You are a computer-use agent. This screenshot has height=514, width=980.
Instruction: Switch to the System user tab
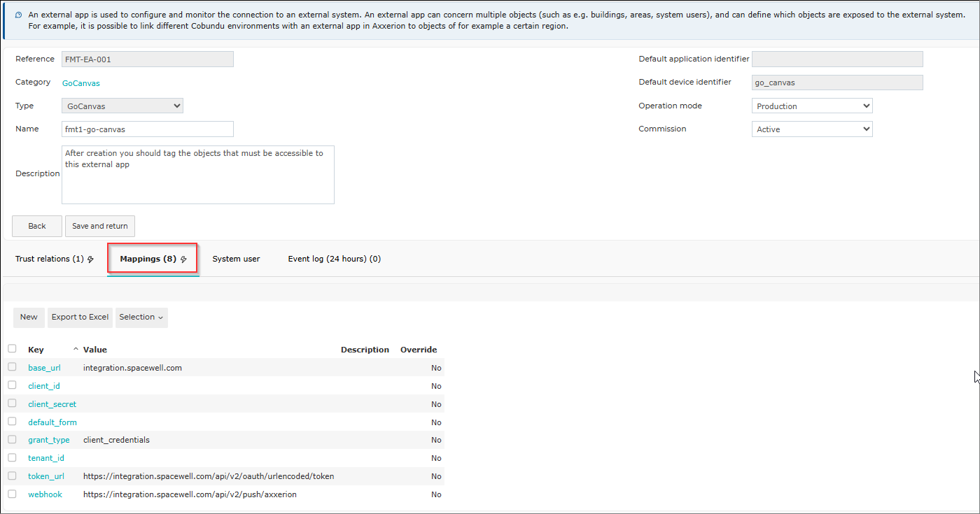236,259
